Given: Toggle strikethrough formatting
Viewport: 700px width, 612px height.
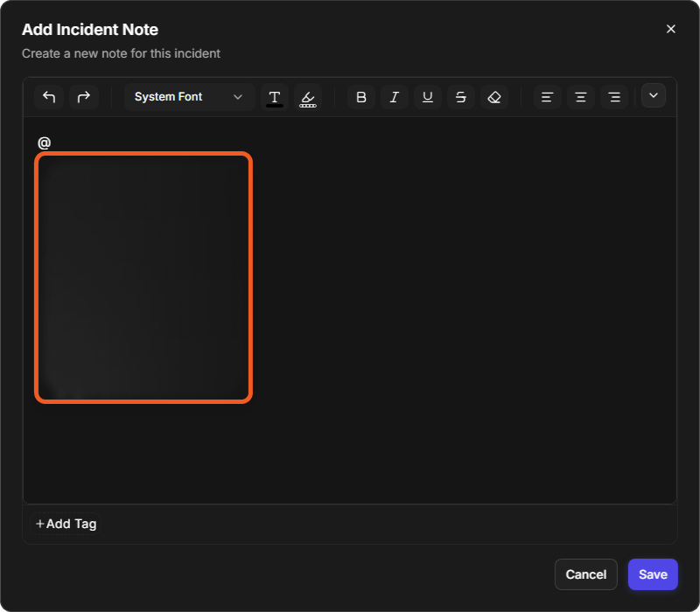Looking at the screenshot, I should click(461, 97).
